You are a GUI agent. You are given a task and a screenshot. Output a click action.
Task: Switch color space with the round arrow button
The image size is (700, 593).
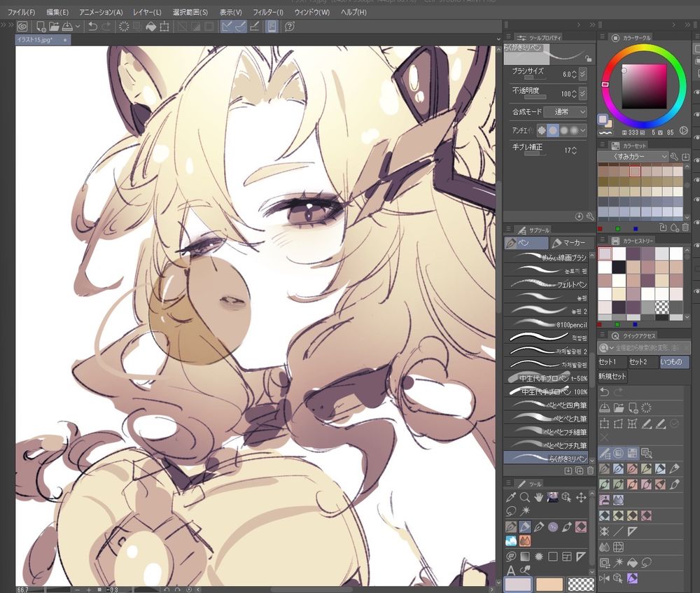coord(683,131)
